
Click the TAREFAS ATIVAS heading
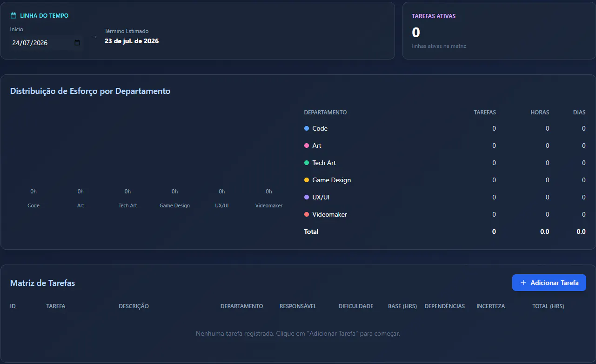coord(434,16)
